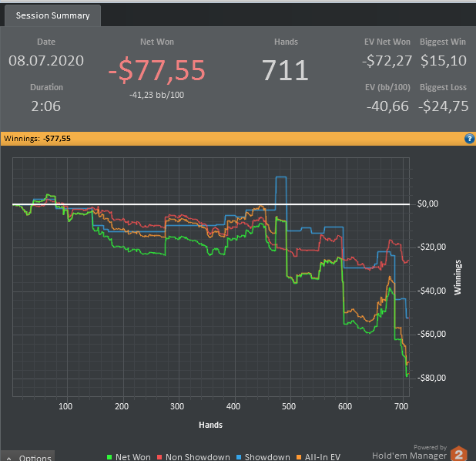This screenshot has height=461, width=476.
Task: Click the Hold'em Manager 2 logo icon
Action: tap(459, 454)
